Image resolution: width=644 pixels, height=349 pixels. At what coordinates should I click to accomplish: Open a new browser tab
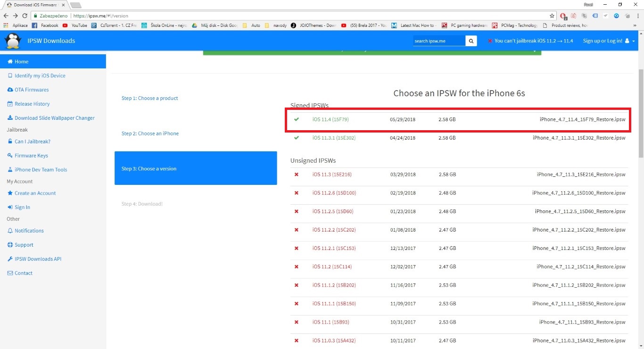pyautogui.click(x=75, y=5)
